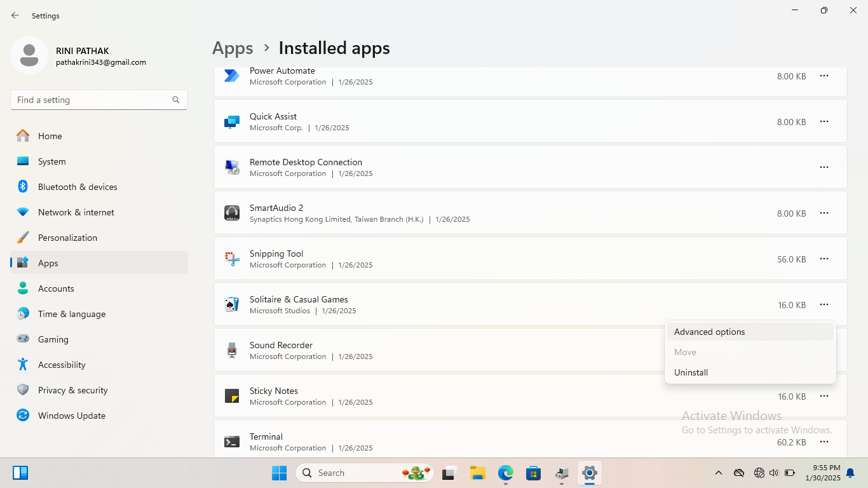The height and width of the screenshot is (488, 868).
Task: Click the SmartAudio 2 headphones icon
Action: [x=232, y=213]
